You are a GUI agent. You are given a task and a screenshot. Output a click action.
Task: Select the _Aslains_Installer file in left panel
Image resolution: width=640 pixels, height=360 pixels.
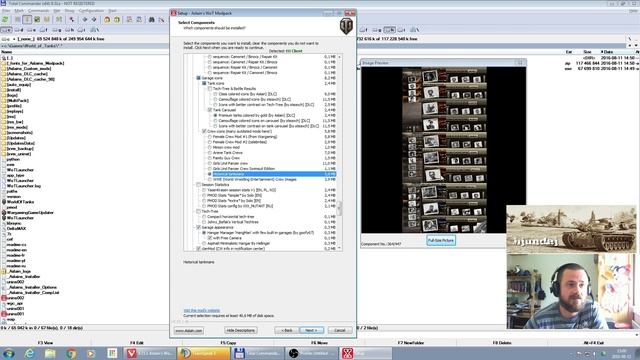[24, 277]
